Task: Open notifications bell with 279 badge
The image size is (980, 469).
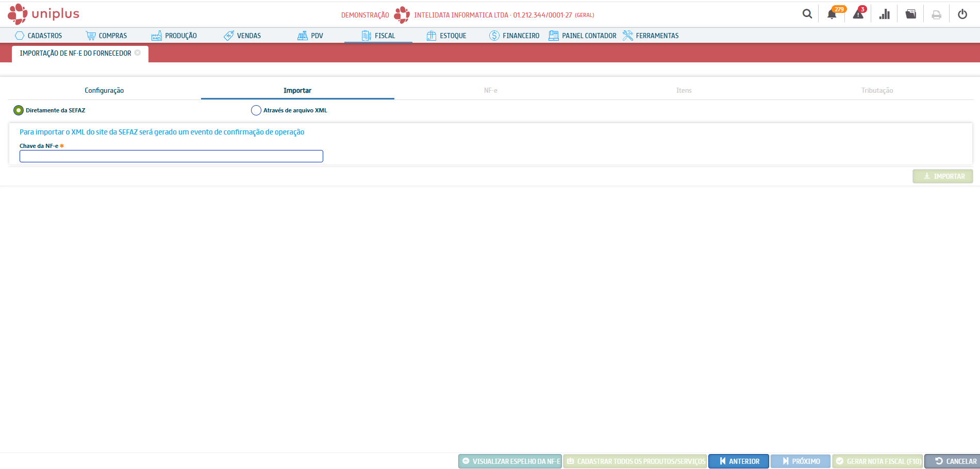Action: click(x=832, y=14)
